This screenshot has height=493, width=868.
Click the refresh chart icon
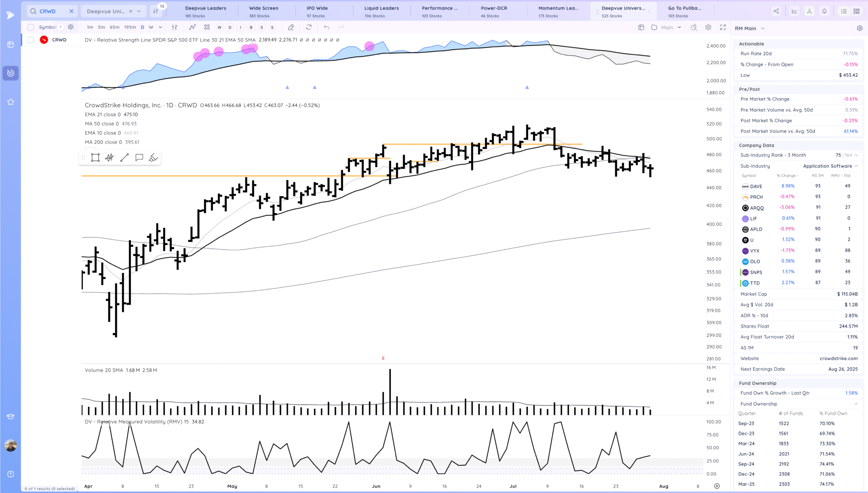tap(309, 27)
